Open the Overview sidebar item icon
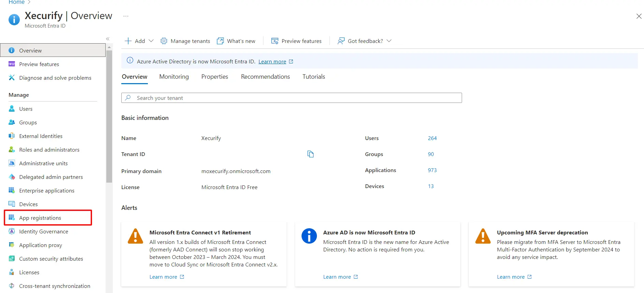Viewport: 644px width, 293px height. (x=12, y=50)
